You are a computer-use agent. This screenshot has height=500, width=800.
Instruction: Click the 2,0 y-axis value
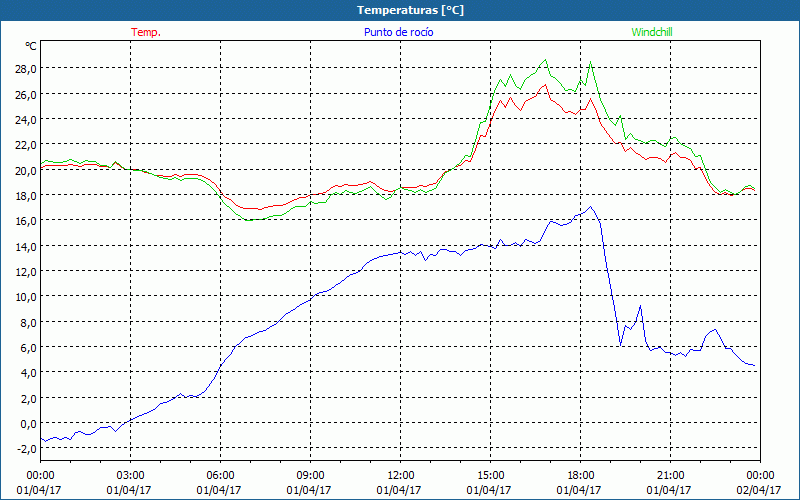click(28, 398)
